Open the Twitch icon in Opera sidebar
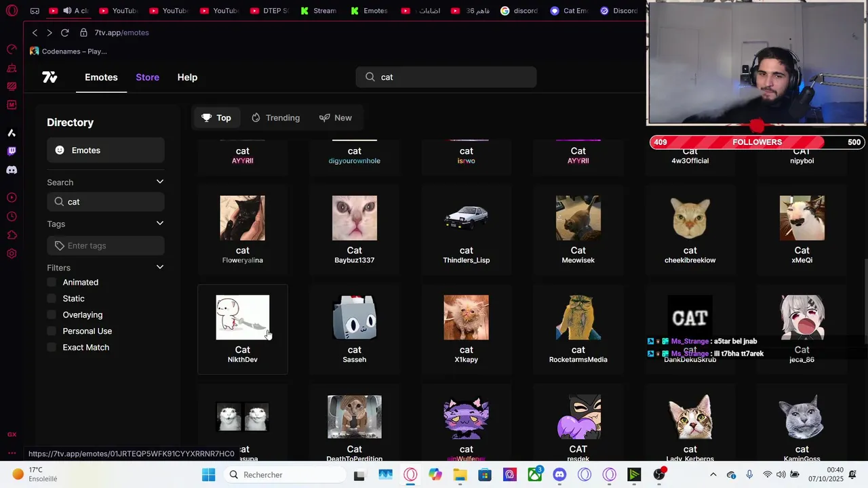868x488 pixels. coord(12,151)
